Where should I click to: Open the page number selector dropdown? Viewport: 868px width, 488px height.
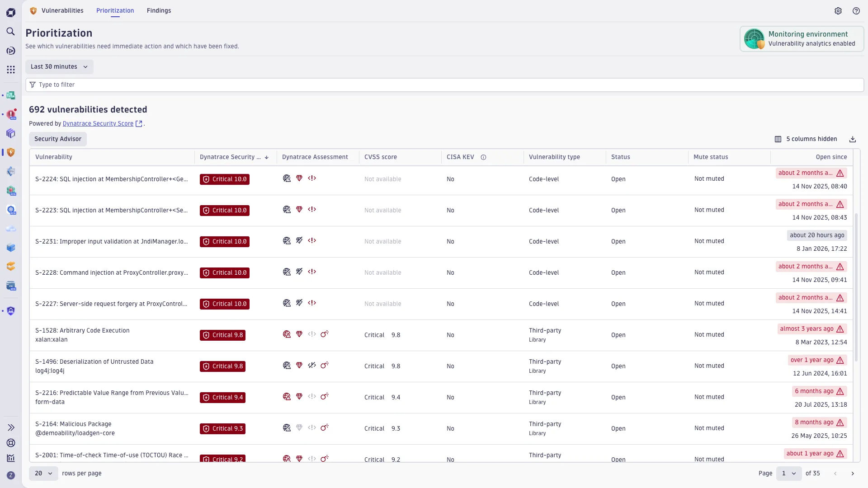click(788, 473)
